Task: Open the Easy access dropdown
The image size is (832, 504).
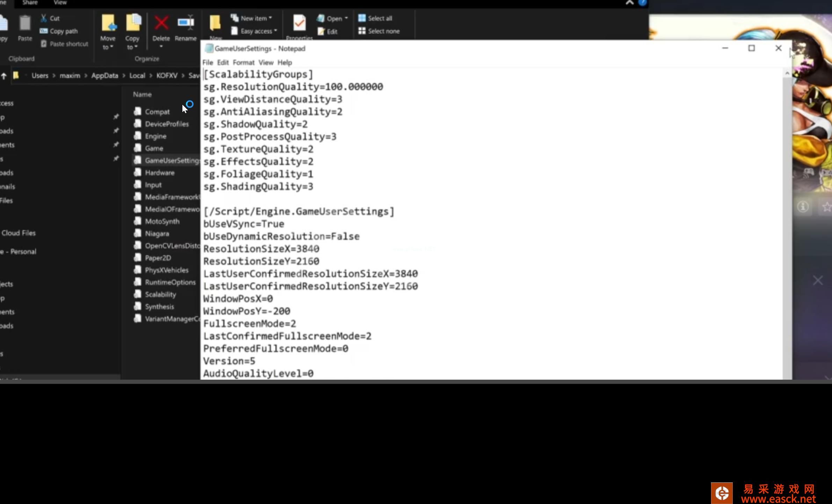Action: point(254,31)
